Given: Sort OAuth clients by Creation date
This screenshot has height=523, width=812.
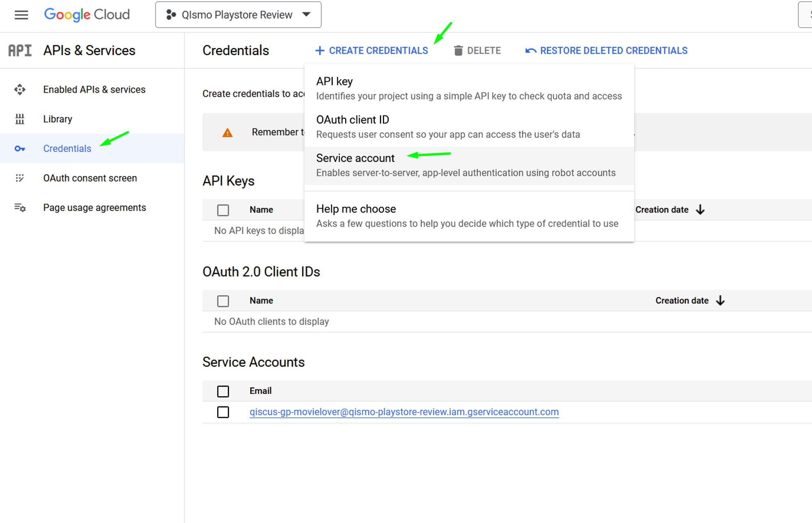Looking at the screenshot, I should pyautogui.click(x=682, y=301).
